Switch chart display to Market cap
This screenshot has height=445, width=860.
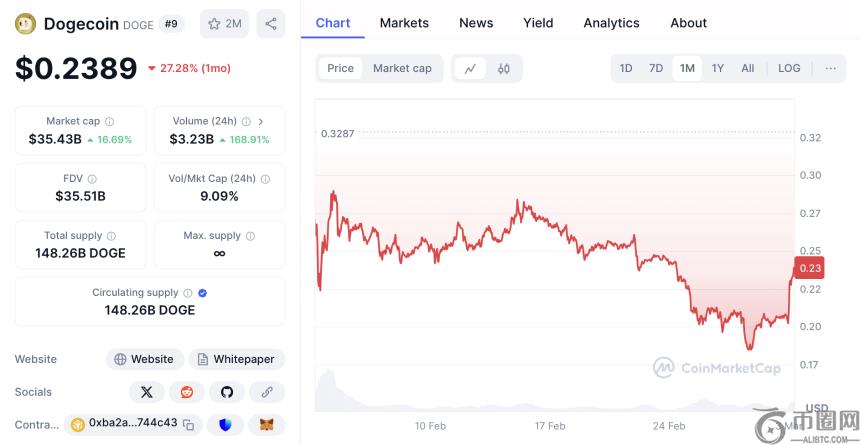[x=402, y=68]
